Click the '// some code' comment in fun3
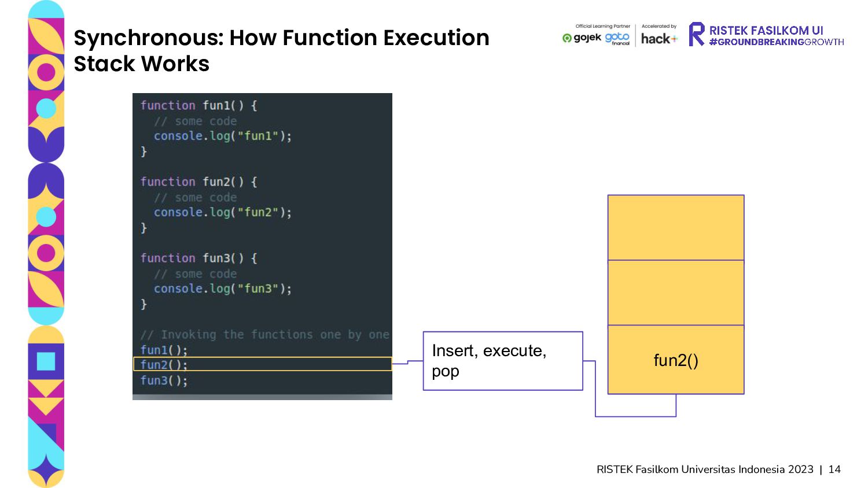Screen dimensions: 868x488 click(195, 273)
